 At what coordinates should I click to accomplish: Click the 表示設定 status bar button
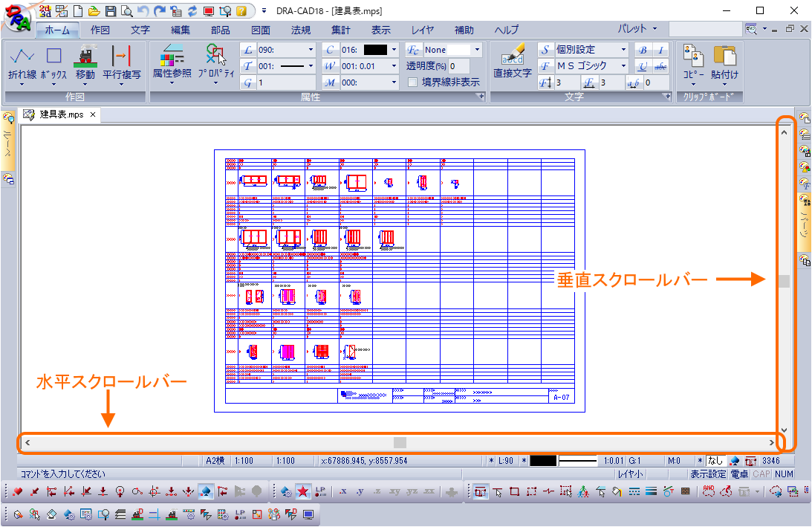[x=708, y=473]
